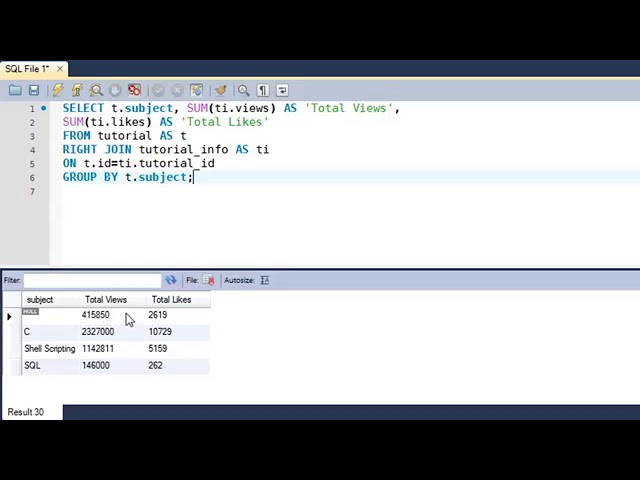Click the Commit checkmark icon

[158, 90]
